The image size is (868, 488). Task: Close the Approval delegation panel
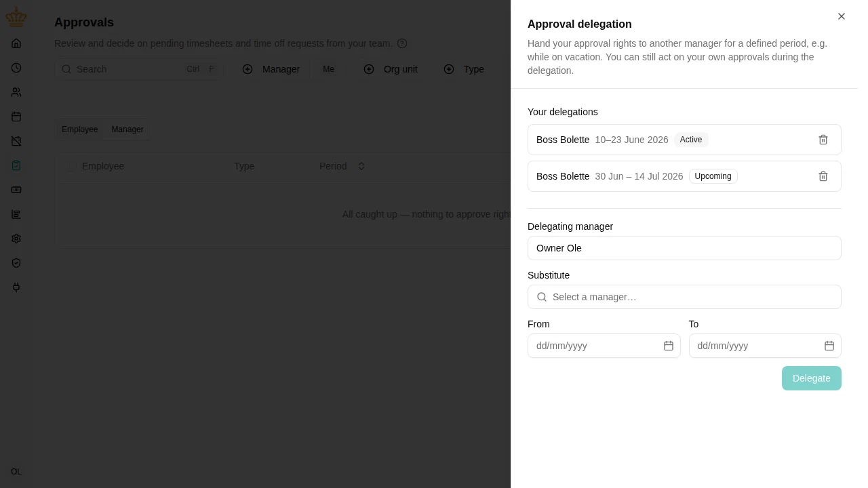point(842,16)
